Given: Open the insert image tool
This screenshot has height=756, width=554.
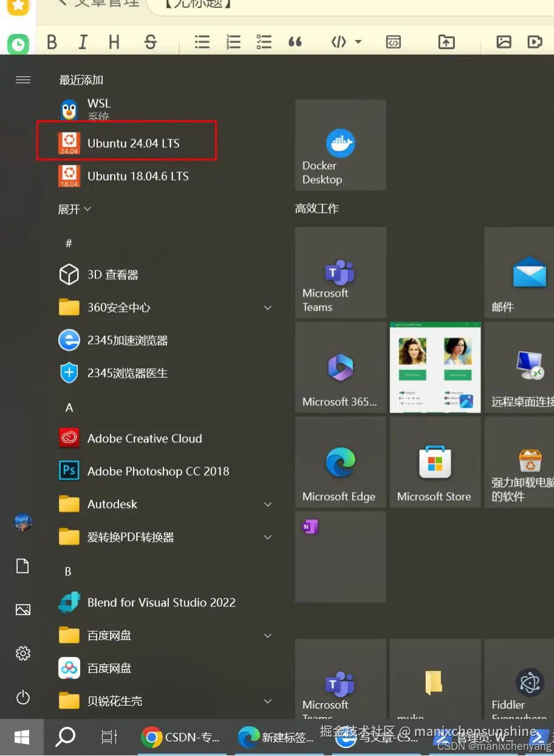Looking at the screenshot, I should tap(504, 42).
